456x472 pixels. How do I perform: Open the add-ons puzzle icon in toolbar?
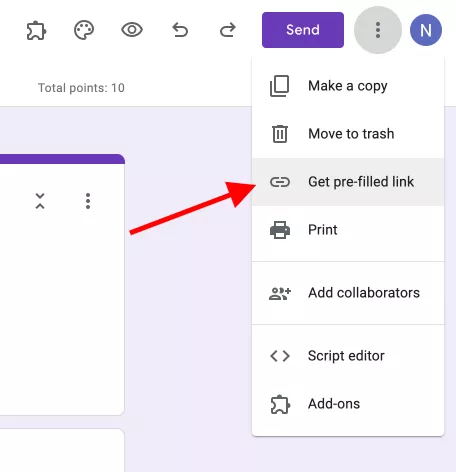point(36,31)
